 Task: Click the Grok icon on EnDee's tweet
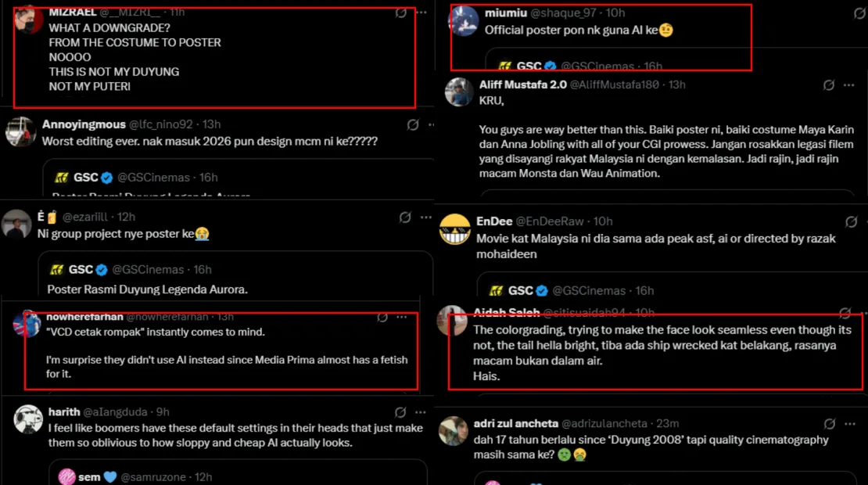coord(828,221)
